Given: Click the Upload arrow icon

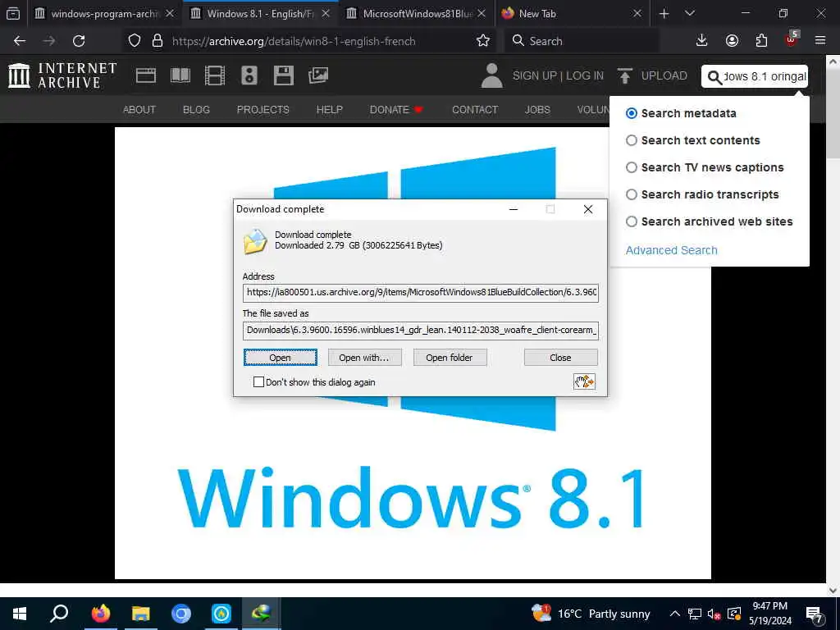Looking at the screenshot, I should [624, 75].
